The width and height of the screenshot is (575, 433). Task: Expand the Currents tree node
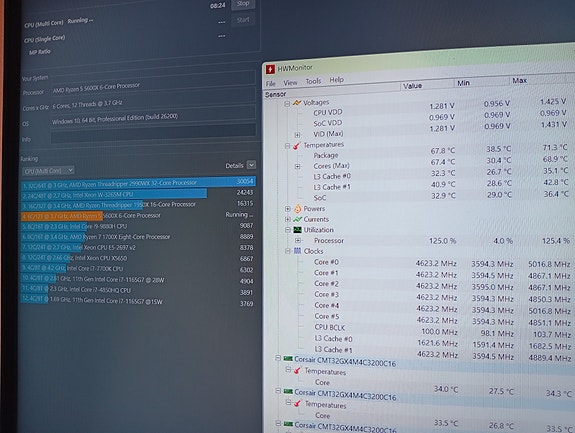(x=288, y=220)
